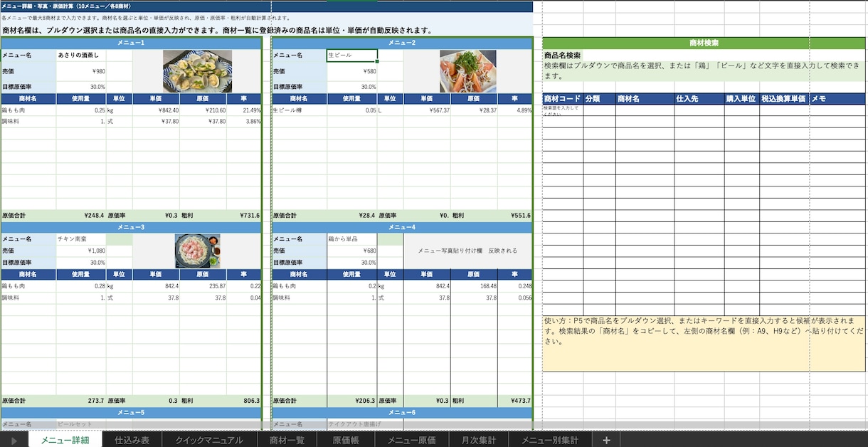Click the yellow 使い方 instructions box

704,343
